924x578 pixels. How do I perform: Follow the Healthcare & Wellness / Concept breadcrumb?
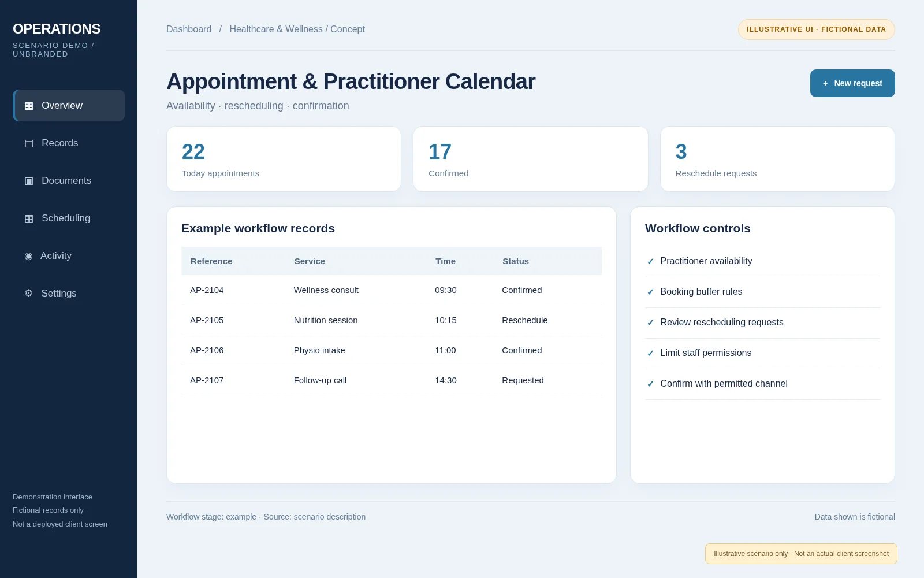click(297, 29)
